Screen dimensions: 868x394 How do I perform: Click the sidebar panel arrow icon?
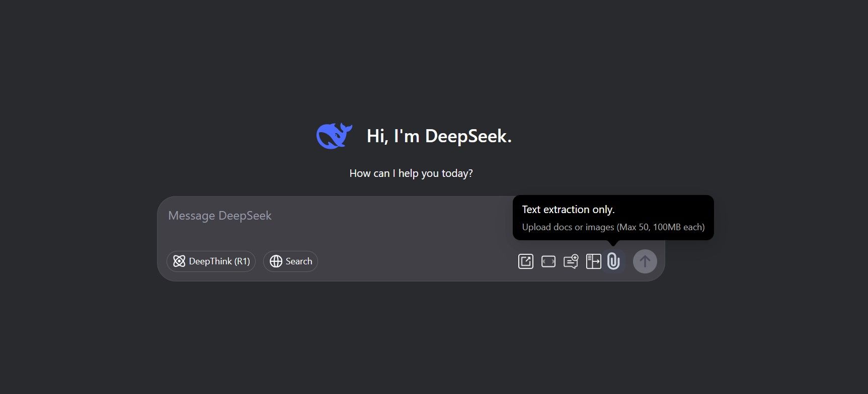[x=594, y=261]
